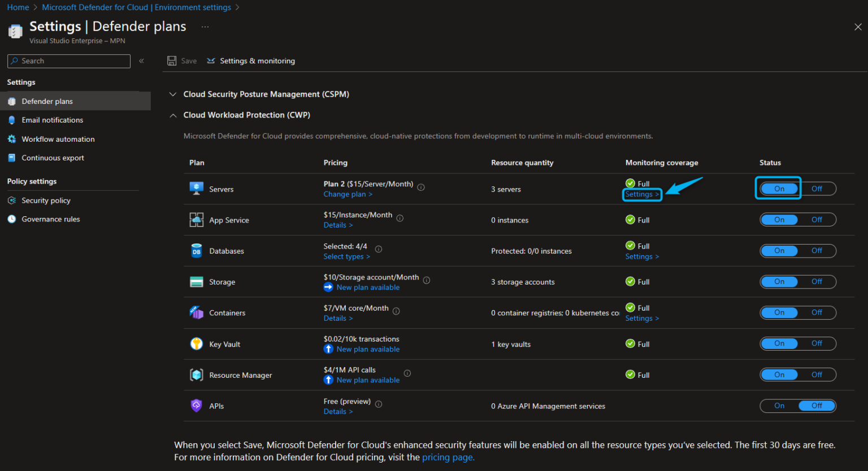Switch to Governance rules settings

(50, 219)
